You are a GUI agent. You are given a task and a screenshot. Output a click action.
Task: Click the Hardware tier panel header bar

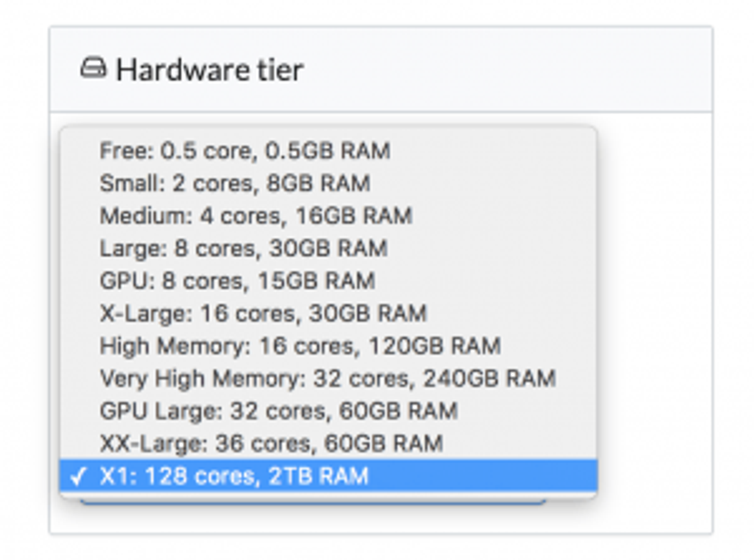381,69
